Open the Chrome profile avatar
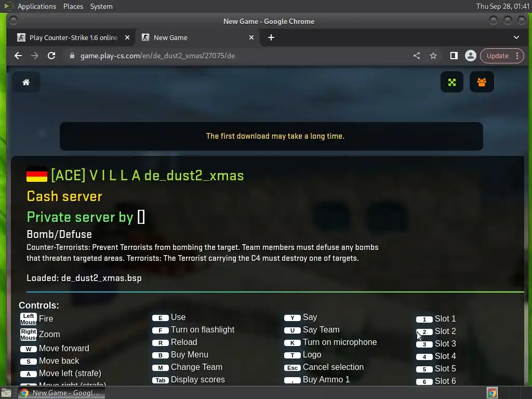The width and height of the screenshot is (532, 399). coord(471,56)
